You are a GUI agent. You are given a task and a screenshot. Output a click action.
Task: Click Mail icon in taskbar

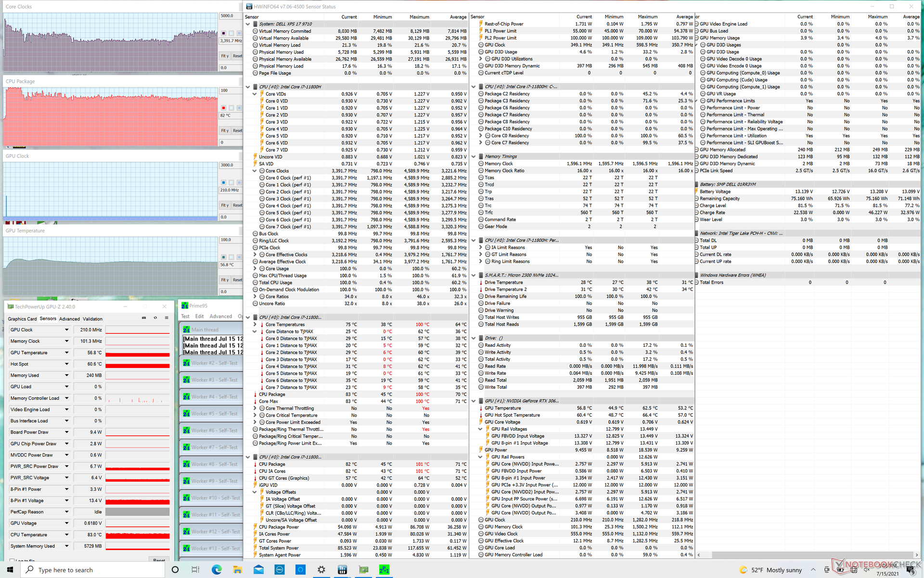click(x=258, y=570)
